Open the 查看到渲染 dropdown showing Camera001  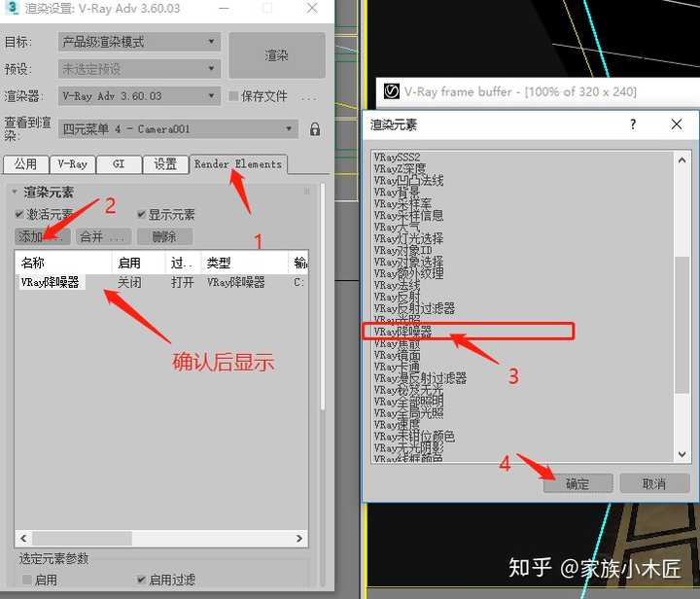(178, 129)
